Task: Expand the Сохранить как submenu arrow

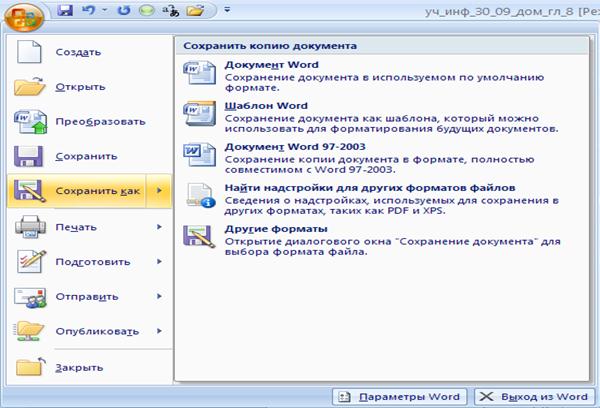Action: 159,191
